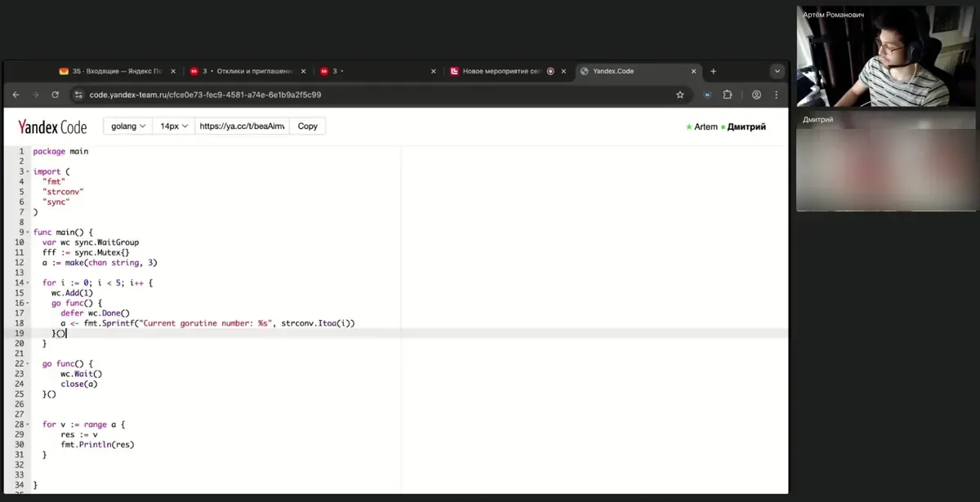Viewport: 980px width, 502px height.
Task: Collapse the range loop at line 28
Action: (28, 424)
